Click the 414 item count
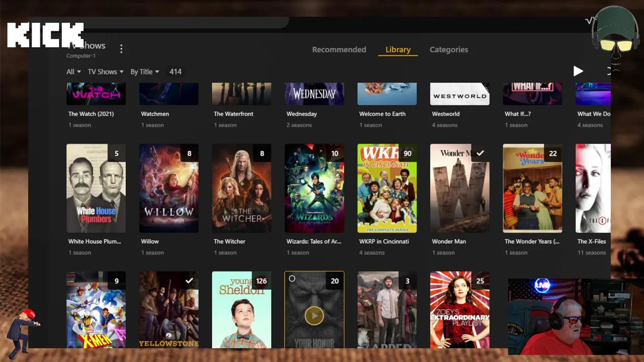This screenshot has height=362, width=644. (175, 72)
